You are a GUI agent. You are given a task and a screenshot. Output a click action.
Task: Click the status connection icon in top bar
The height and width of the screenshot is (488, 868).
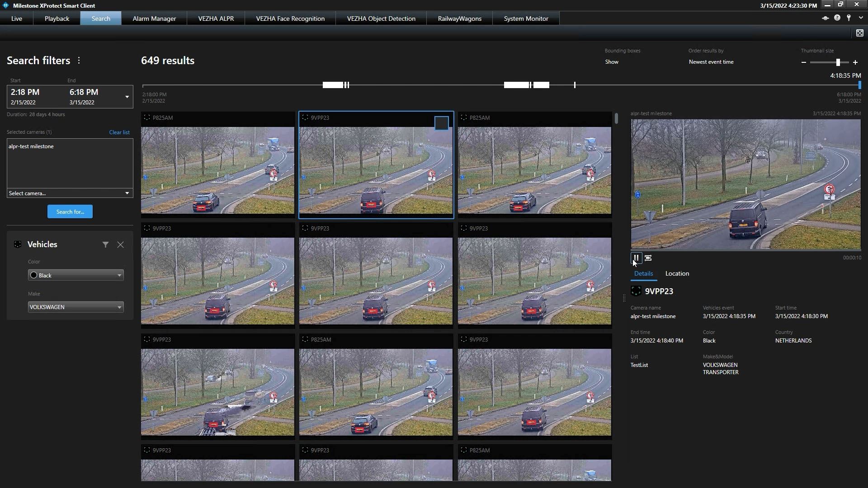pyautogui.click(x=825, y=18)
